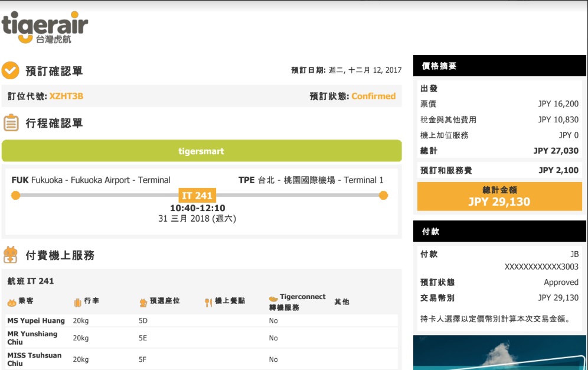The width and height of the screenshot is (588, 370).
Task: Click the orange checkmark booking confirmation icon
Action: (x=10, y=71)
